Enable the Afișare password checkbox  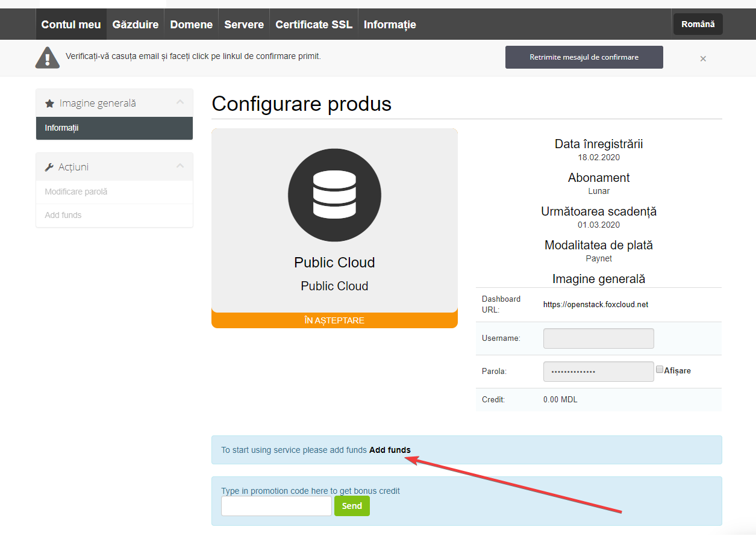660,370
